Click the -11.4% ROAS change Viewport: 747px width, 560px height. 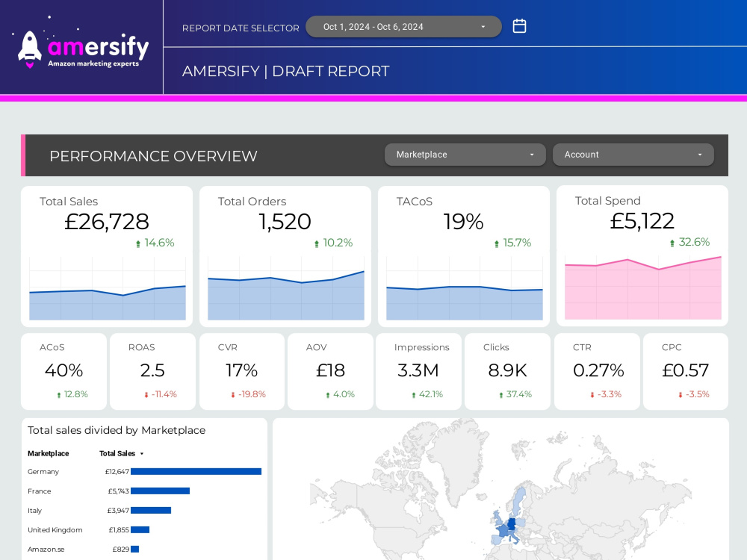tap(161, 394)
